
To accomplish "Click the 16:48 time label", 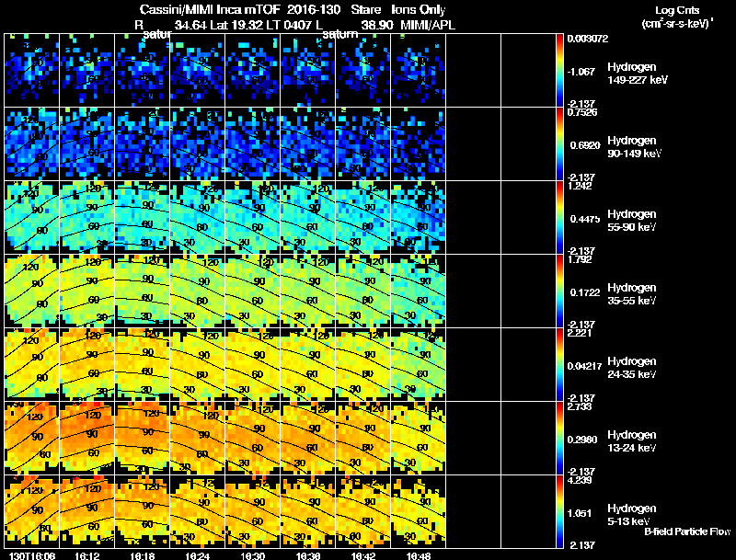I will point(419,555).
